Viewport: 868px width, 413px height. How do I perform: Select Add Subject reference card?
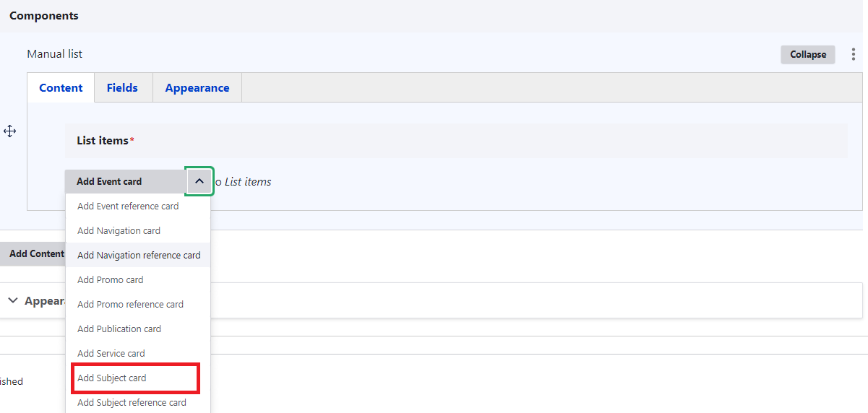pyautogui.click(x=132, y=403)
